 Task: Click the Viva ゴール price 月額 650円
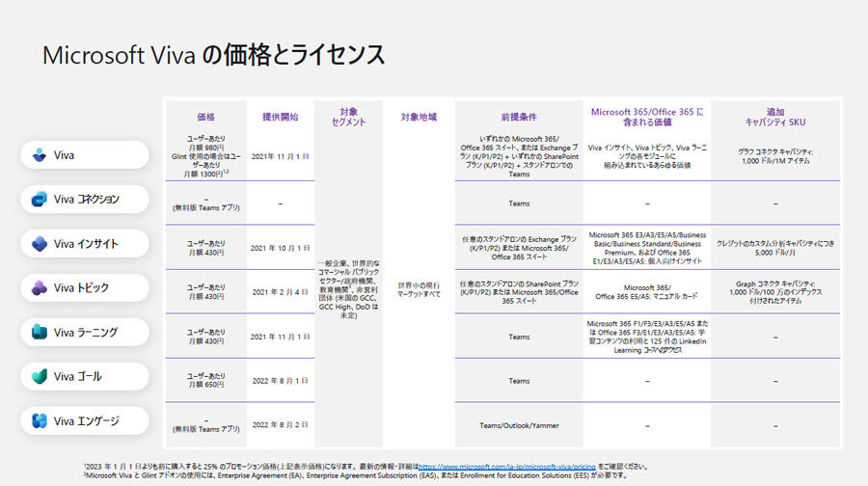pyautogui.click(x=206, y=380)
